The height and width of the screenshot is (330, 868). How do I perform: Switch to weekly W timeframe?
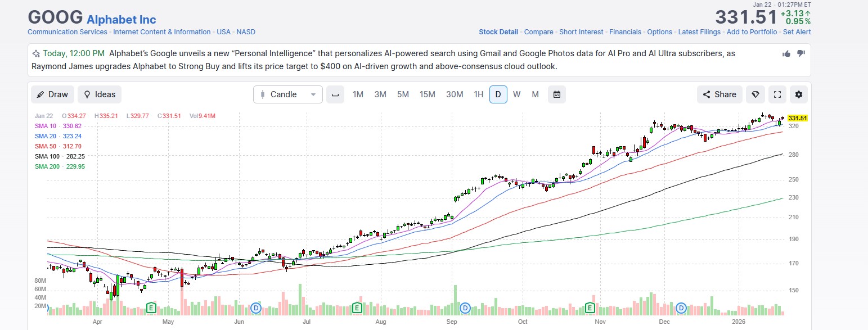click(516, 94)
